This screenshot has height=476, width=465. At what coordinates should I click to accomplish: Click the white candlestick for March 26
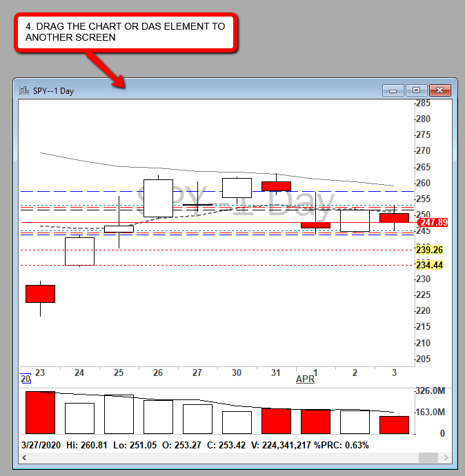click(158, 198)
